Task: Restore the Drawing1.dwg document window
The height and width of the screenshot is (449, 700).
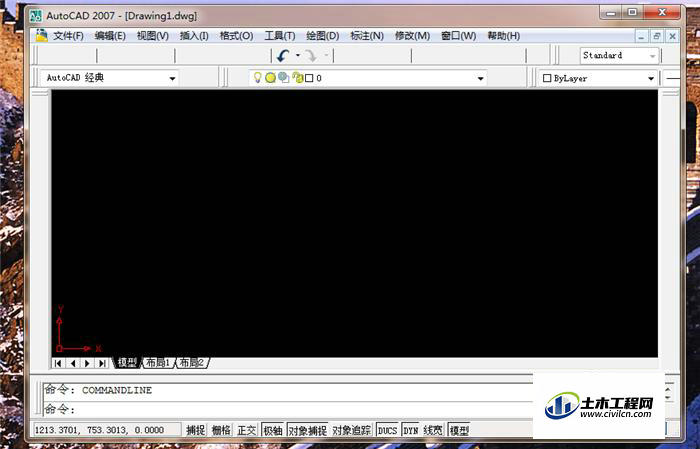Action: (x=657, y=37)
